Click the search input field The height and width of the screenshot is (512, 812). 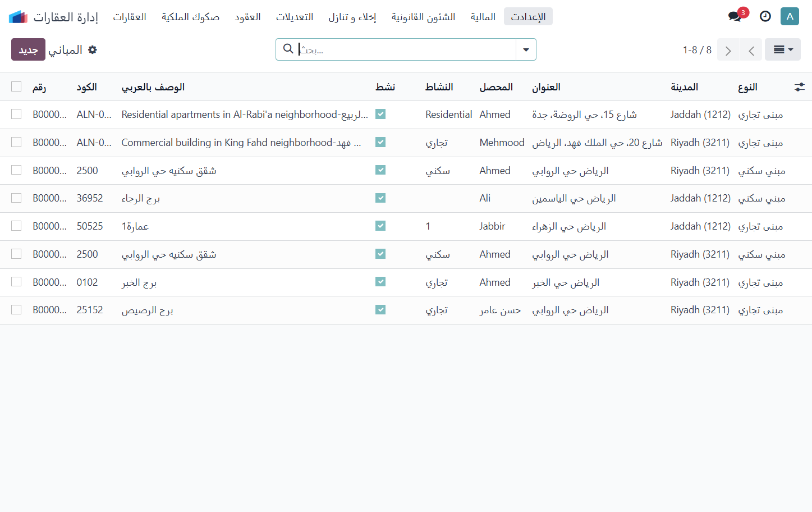tap(406, 49)
